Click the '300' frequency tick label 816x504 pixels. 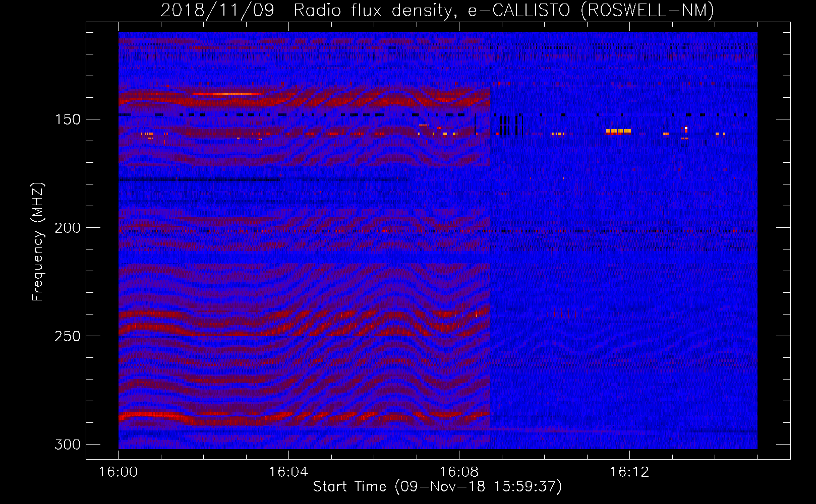tap(67, 445)
